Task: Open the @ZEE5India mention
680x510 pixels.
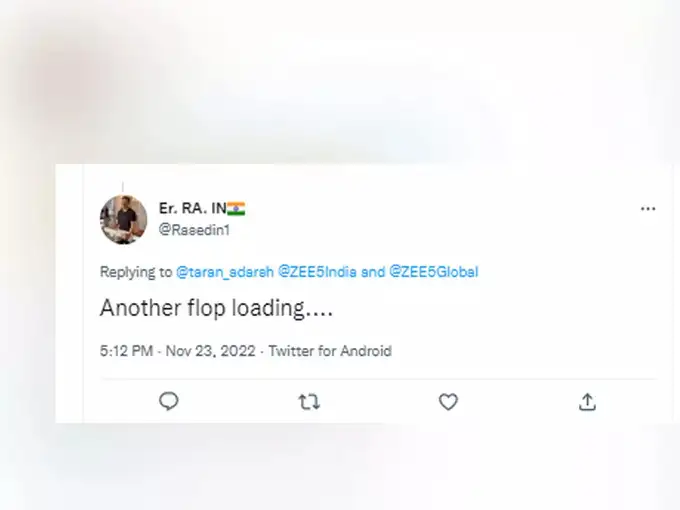Action: [318, 271]
